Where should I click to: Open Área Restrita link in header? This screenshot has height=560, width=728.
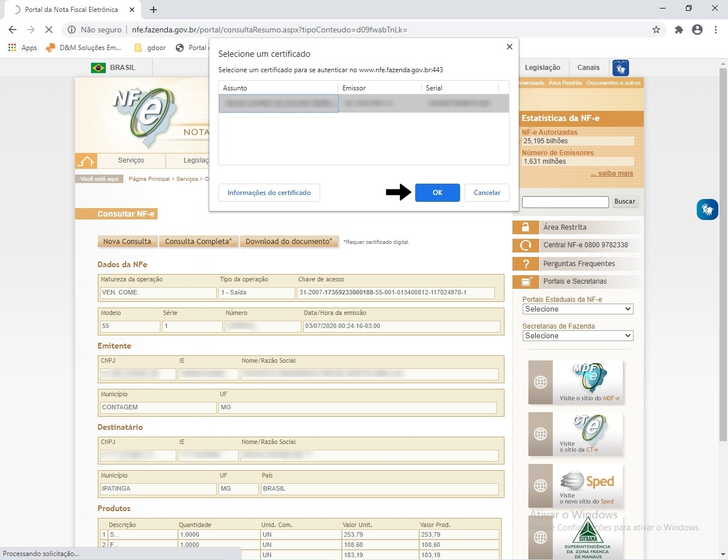click(x=565, y=83)
